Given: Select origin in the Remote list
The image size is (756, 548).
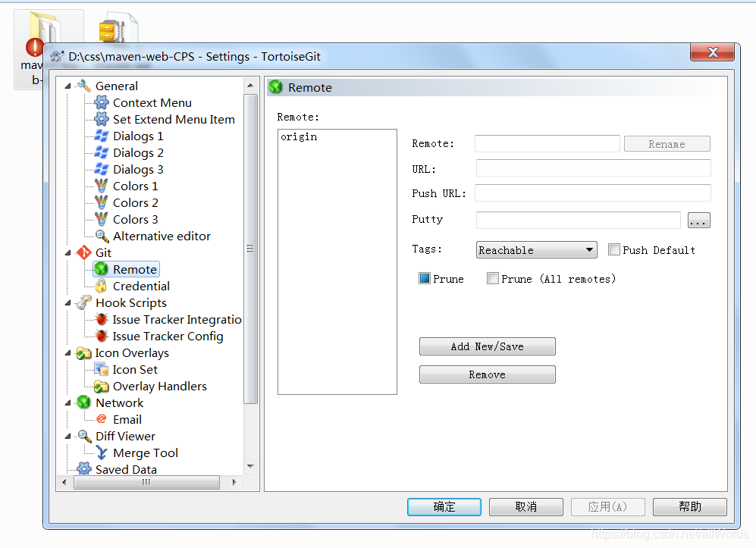Looking at the screenshot, I should tap(299, 137).
